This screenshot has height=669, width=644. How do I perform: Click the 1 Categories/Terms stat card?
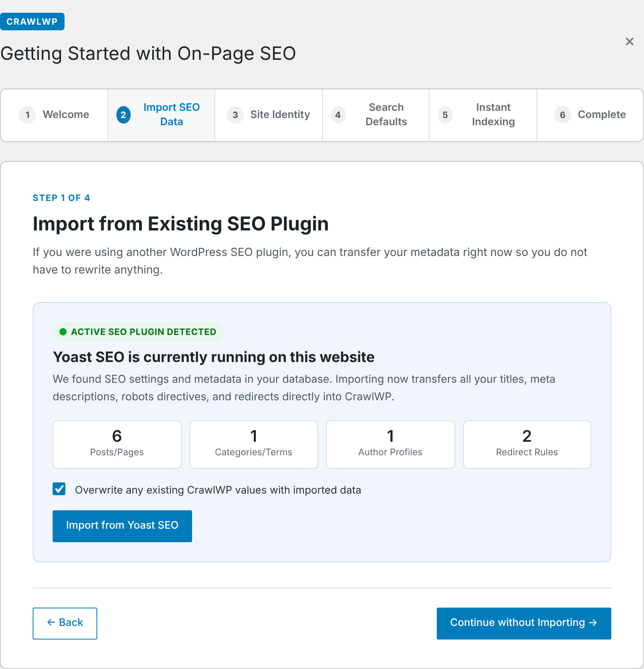point(253,444)
